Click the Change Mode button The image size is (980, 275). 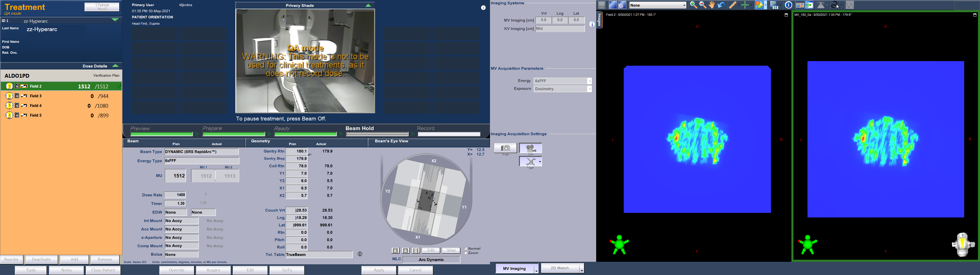click(x=102, y=7)
